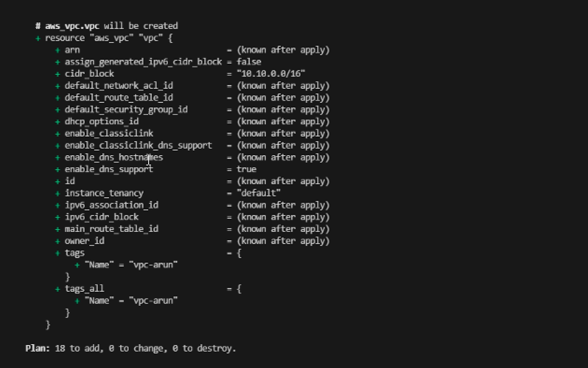Click the default_network_acl_id attribute
Viewport: 588px width, 368px height.
click(x=119, y=86)
